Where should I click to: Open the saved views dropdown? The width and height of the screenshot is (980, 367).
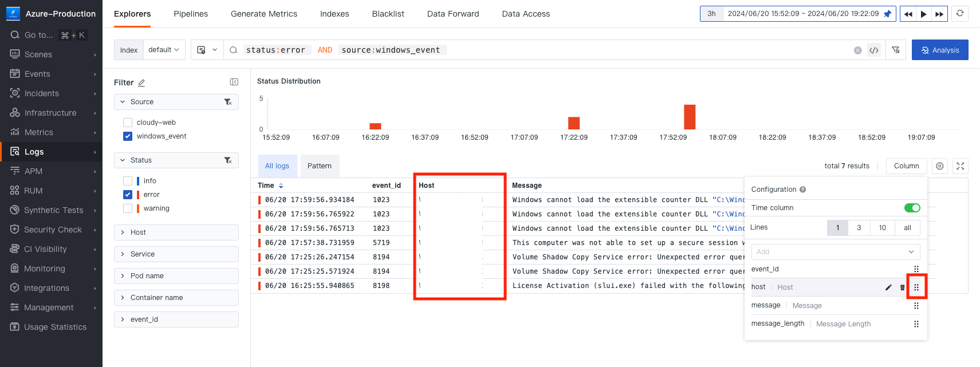pyautogui.click(x=207, y=50)
